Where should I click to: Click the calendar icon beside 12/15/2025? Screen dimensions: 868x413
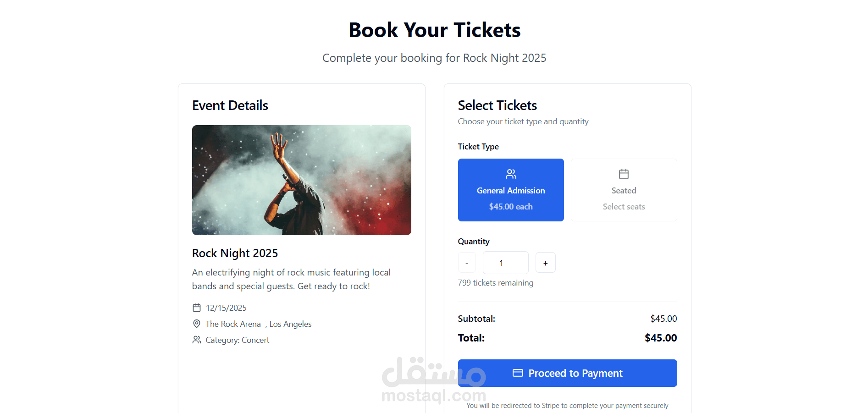click(197, 308)
